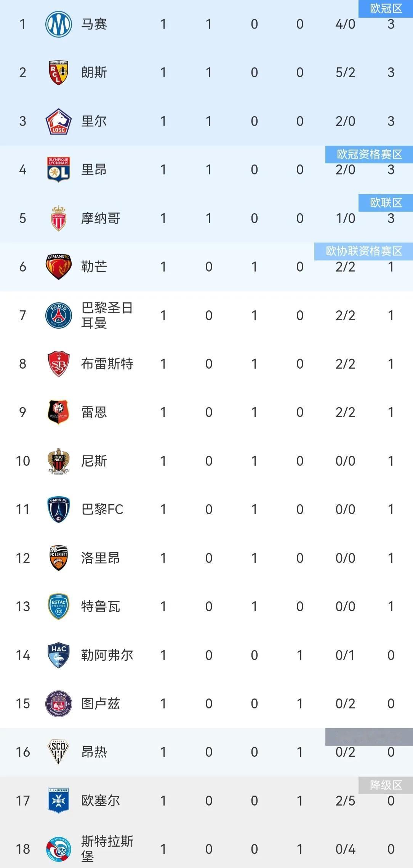Viewport: 413px width, 868px height.
Task: Tap the Le Mans FC badge
Action: pyautogui.click(x=58, y=267)
